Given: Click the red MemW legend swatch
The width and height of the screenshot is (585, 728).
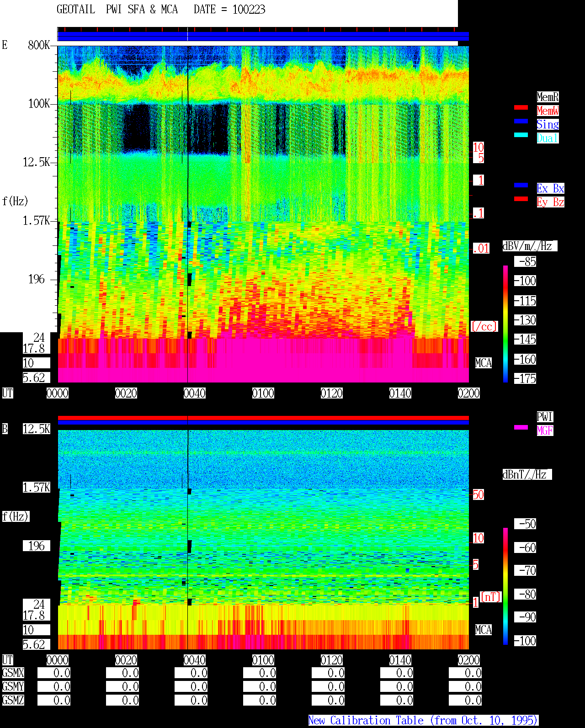Looking at the screenshot, I should tap(521, 107).
